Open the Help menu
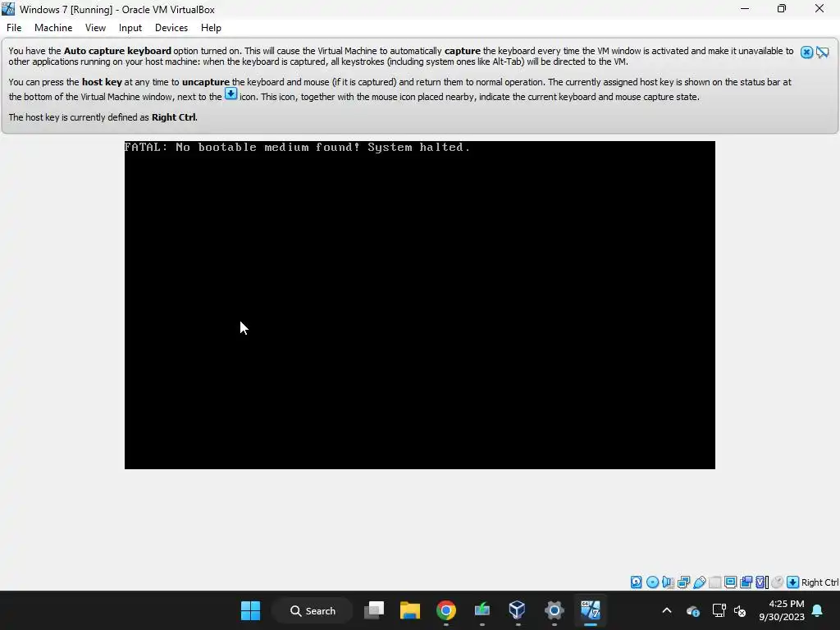The height and width of the screenshot is (630, 840). (x=211, y=28)
